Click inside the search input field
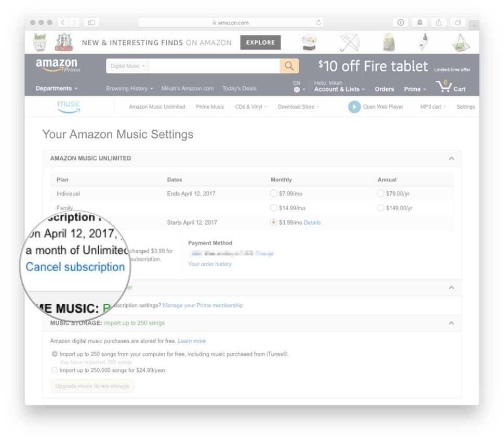The width and height of the screenshot is (504, 440). coord(213,66)
